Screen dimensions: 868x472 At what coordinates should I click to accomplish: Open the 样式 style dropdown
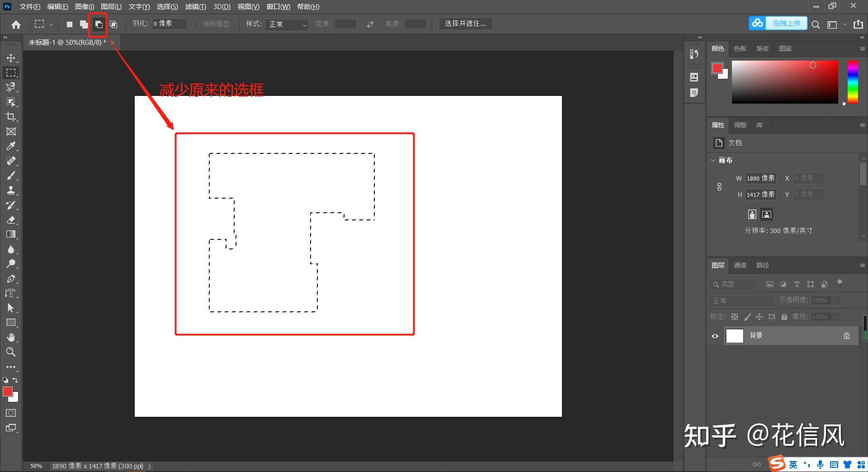point(288,24)
